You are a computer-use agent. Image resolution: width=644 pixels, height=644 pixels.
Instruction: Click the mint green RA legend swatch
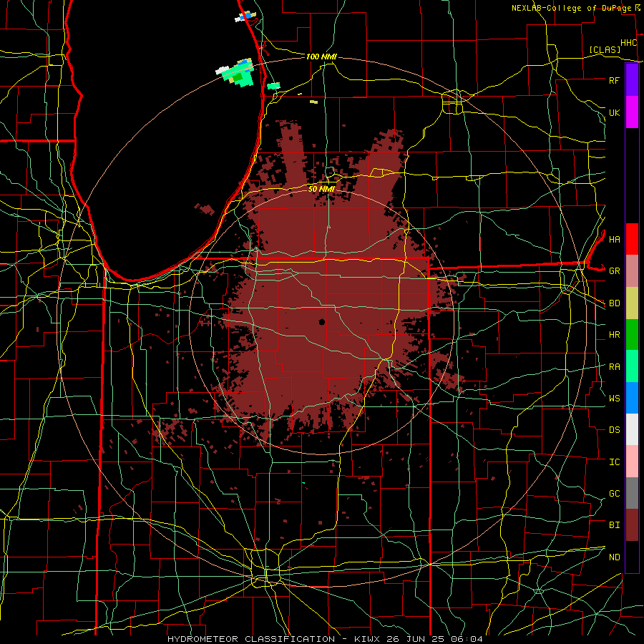pos(632,366)
